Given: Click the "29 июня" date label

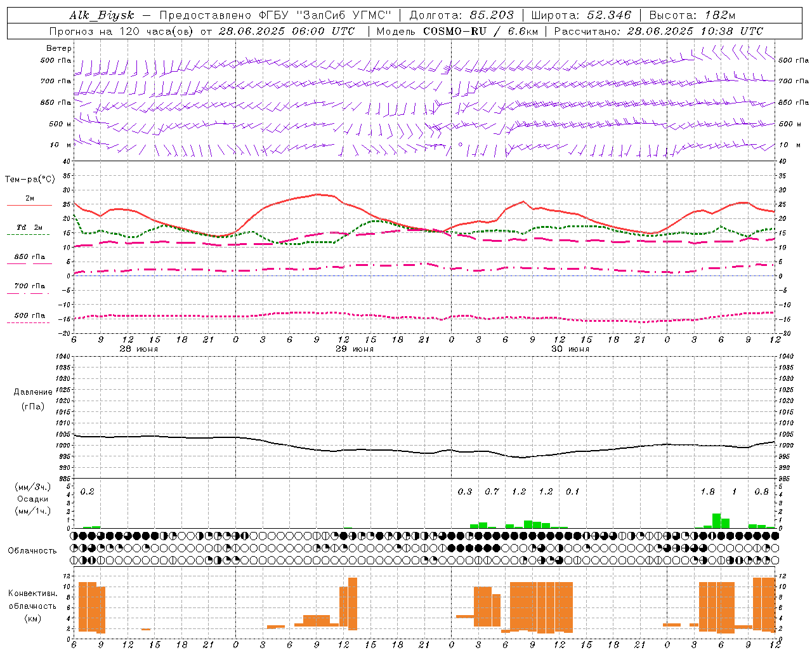Looking at the screenshot, I should pos(355,349).
